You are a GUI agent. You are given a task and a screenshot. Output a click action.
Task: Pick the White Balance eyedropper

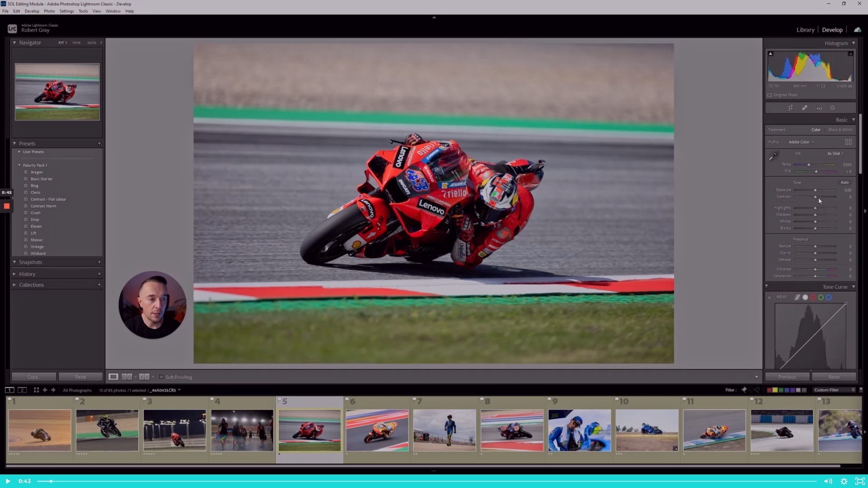(774, 156)
